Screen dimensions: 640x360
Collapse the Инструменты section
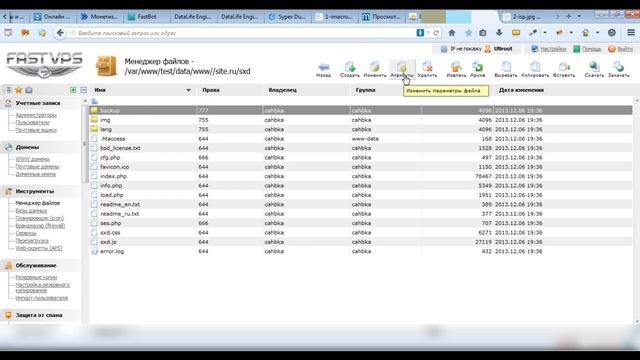(35, 191)
